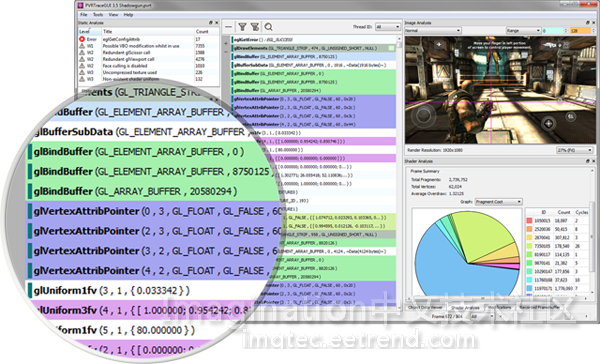
Task: Expand the Graph Fragment Cost dropdown
Action: pyautogui.click(x=499, y=202)
